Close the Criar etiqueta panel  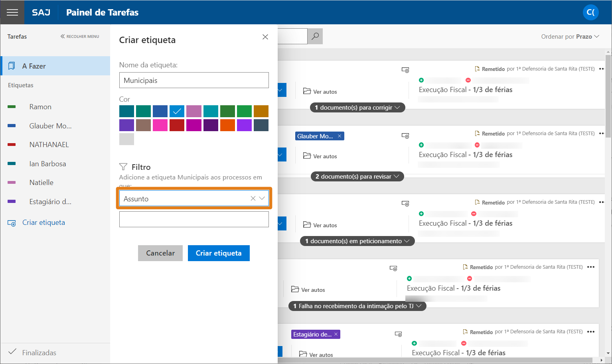coord(265,37)
